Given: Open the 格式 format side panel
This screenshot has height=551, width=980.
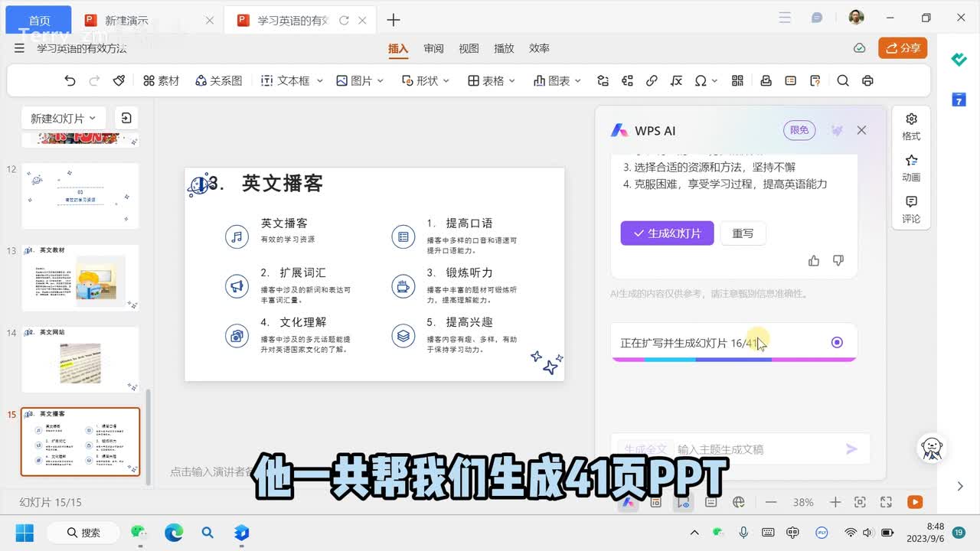Looking at the screenshot, I should [911, 126].
